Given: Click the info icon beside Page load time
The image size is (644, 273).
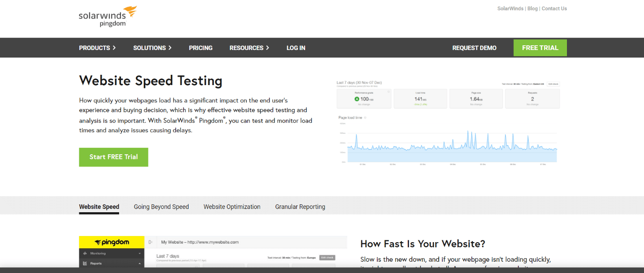Looking at the screenshot, I should click(x=365, y=118).
